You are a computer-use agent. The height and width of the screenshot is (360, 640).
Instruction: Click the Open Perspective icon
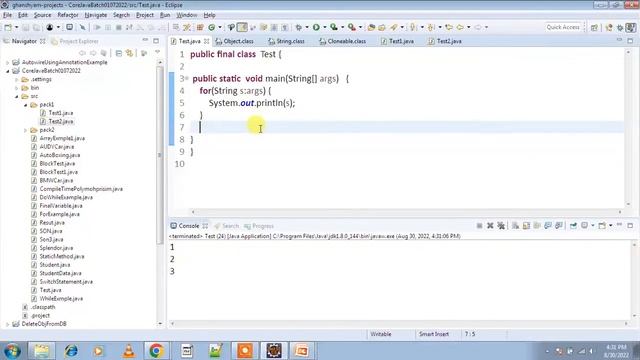pos(594,27)
